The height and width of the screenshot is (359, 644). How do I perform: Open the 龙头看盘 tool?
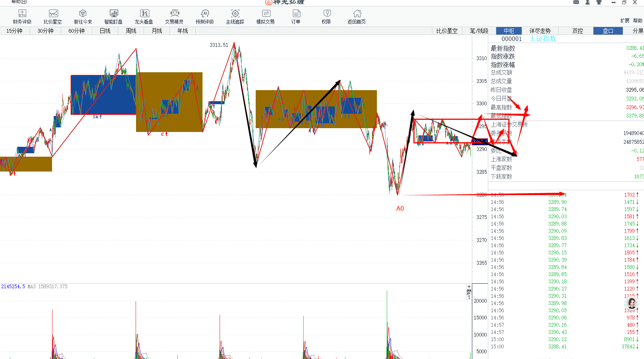[x=144, y=17]
